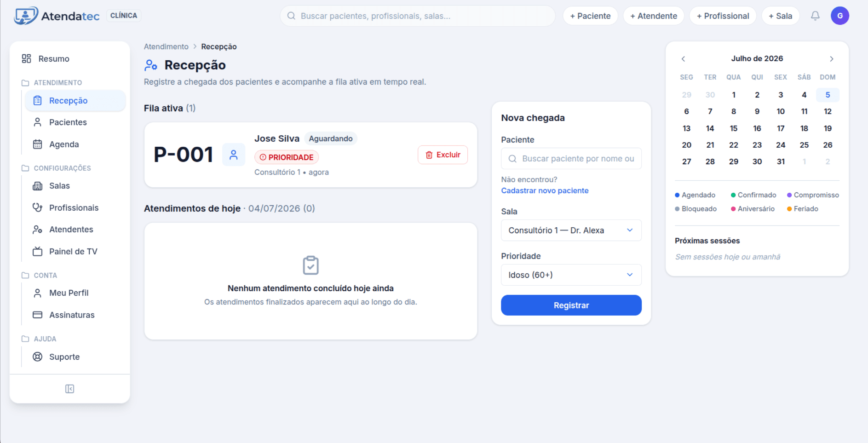The width and height of the screenshot is (868, 443).
Task: Click the + Sala button
Action: coord(781,16)
